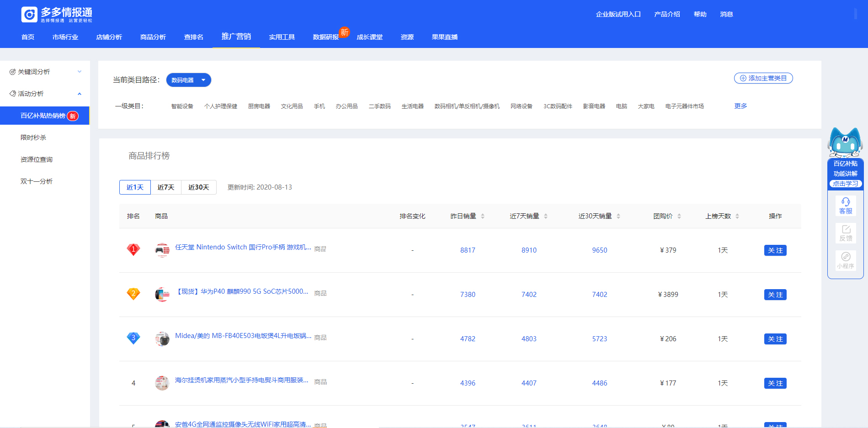This screenshot has height=428, width=868.
Task: Expand 关键词分析 sidebar section chevron
Action: click(x=80, y=72)
